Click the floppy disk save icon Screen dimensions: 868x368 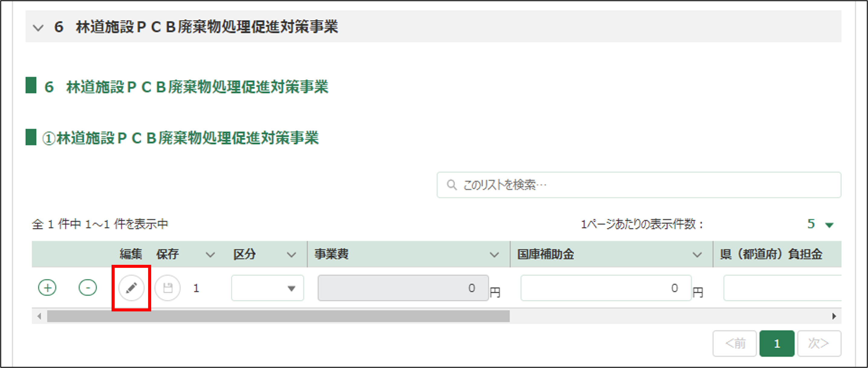coord(167,288)
